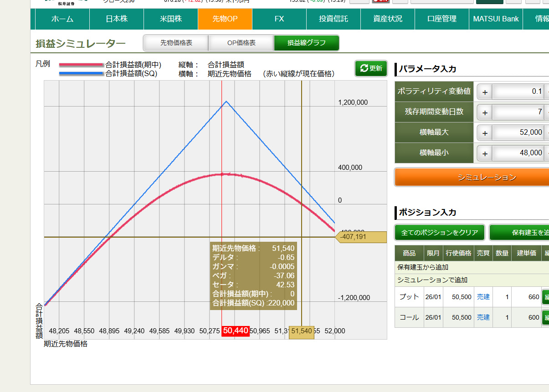Click the 横軸最大 value field

(x=518, y=132)
